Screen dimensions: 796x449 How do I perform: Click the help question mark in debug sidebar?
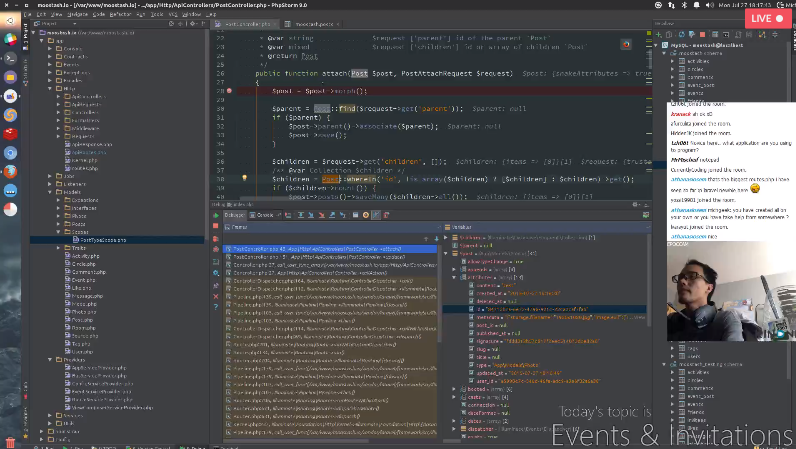pyautogui.click(x=216, y=307)
